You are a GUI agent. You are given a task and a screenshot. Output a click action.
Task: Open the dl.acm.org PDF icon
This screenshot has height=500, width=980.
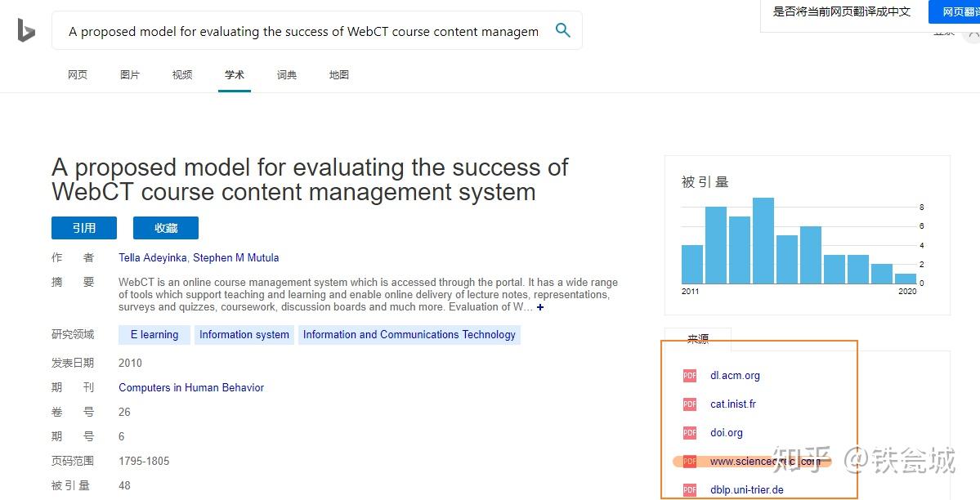(689, 376)
